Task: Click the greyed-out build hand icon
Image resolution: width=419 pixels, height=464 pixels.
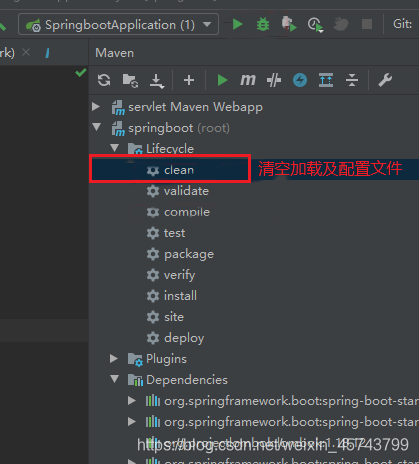Action: pyautogui.click(x=341, y=24)
